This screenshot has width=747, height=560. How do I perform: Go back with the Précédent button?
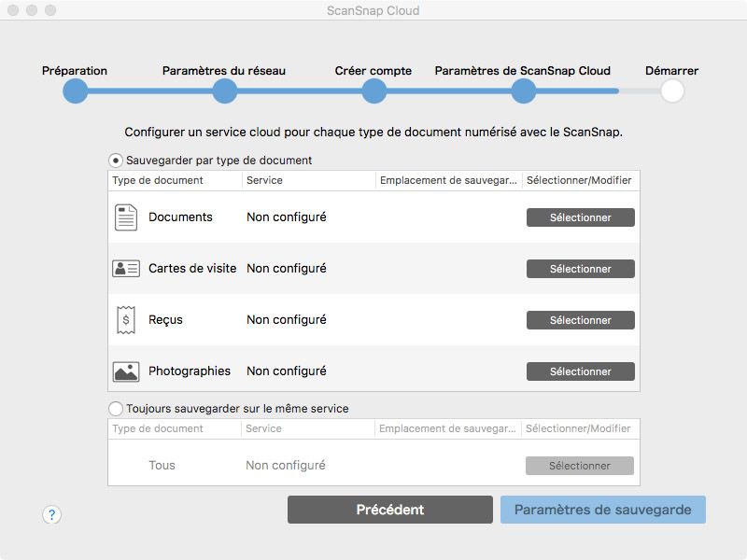click(x=389, y=510)
